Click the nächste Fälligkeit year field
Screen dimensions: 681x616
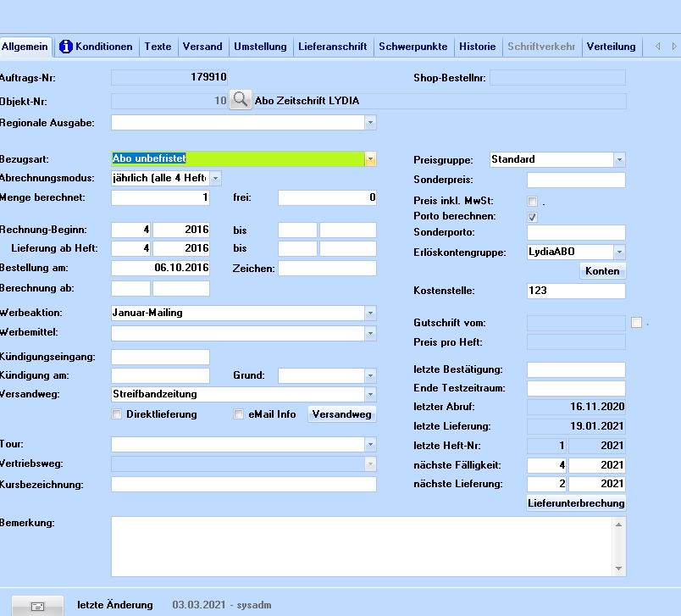coord(597,465)
